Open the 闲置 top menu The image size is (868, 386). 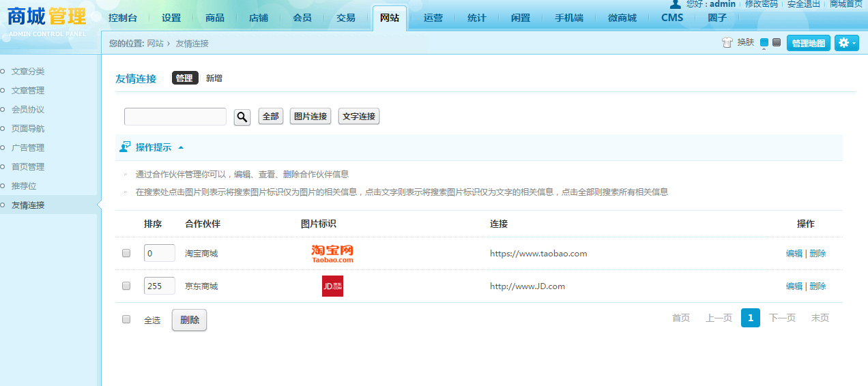[521, 18]
